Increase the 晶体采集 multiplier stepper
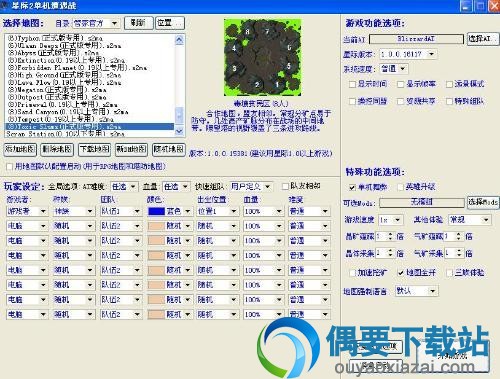 (390, 251)
